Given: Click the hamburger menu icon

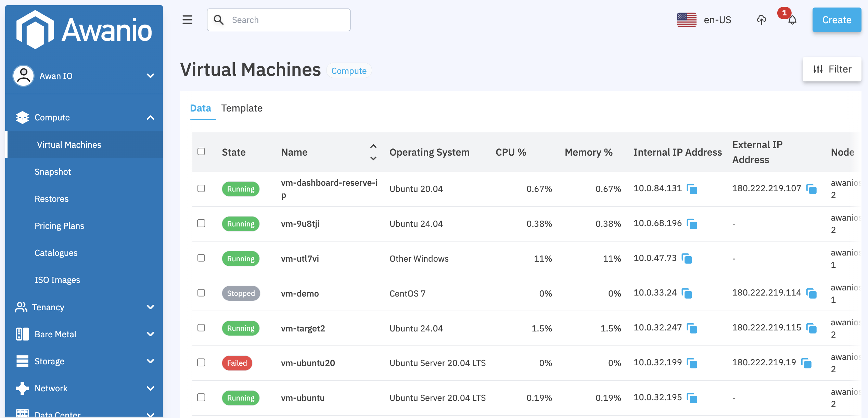Looking at the screenshot, I should 187,20.
